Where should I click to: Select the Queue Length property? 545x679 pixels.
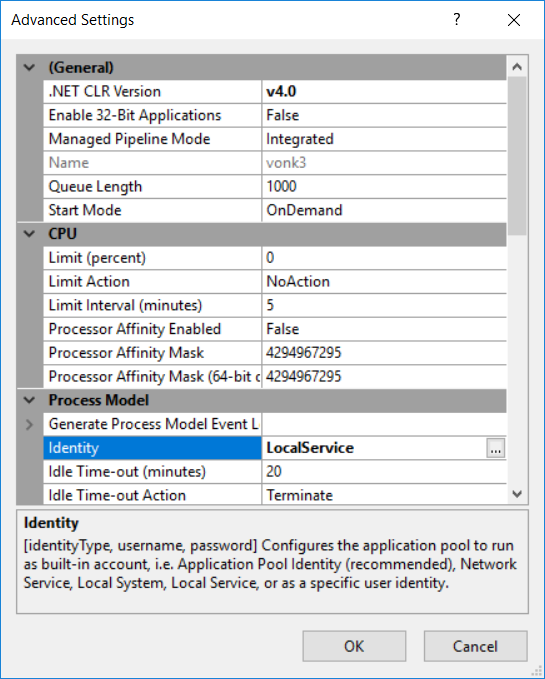tap(152, 187)
